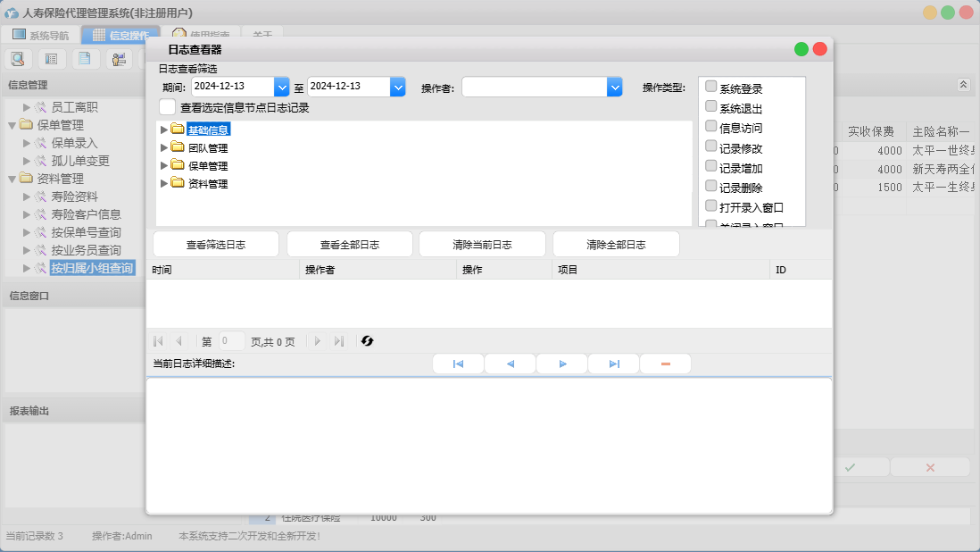
Task: Click the document page toolbar icon
Action: 84,59
